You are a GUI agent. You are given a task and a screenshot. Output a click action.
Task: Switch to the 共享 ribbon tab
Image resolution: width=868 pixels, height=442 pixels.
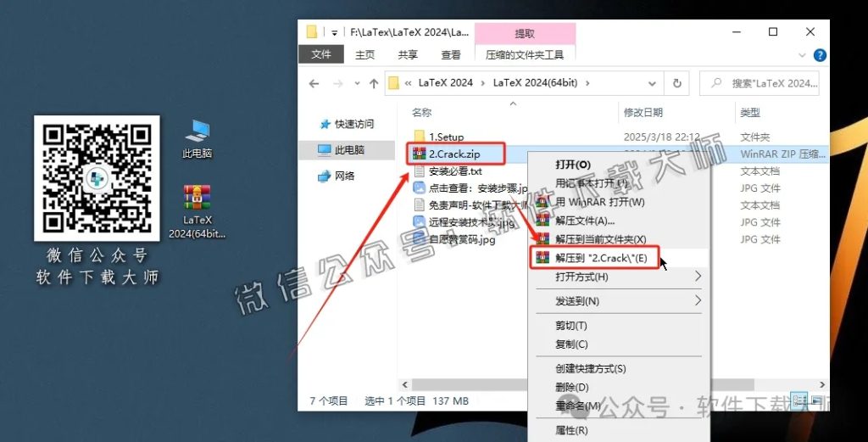(408, 54)
